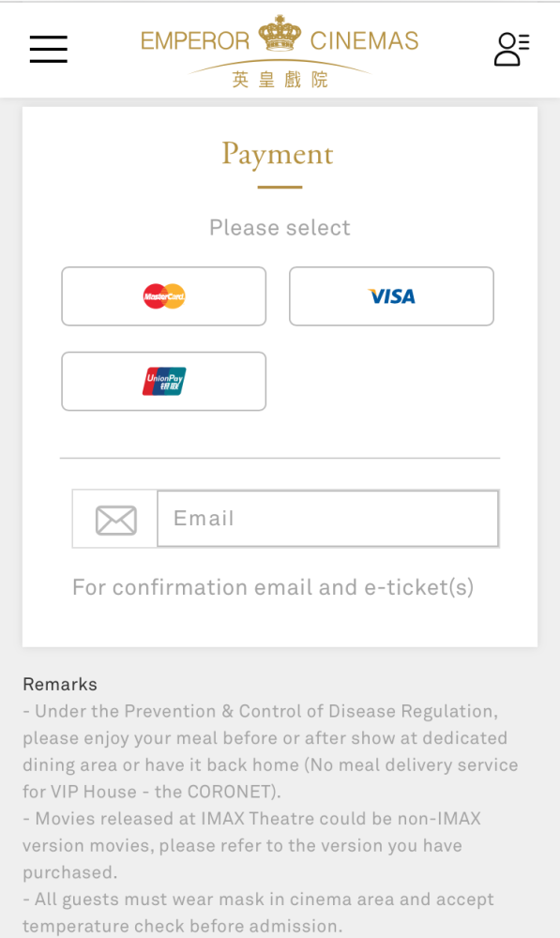Select the VISA payment option

coord(392,296)
